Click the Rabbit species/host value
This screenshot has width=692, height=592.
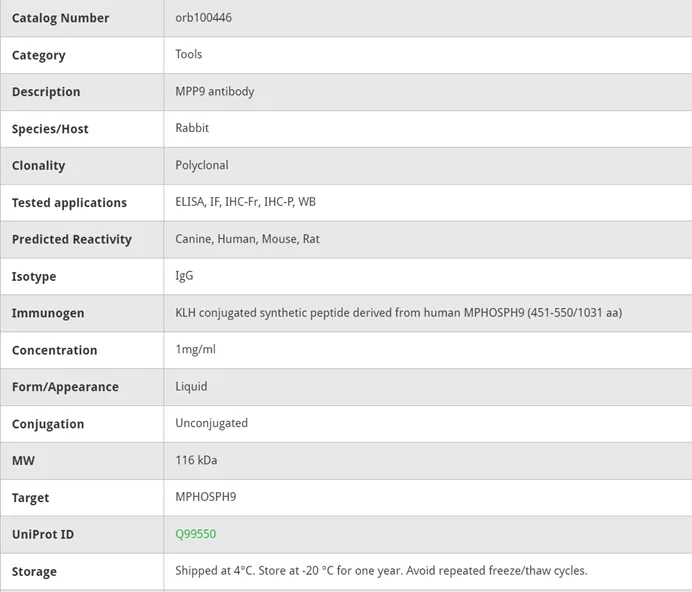[x=192, y=128]
